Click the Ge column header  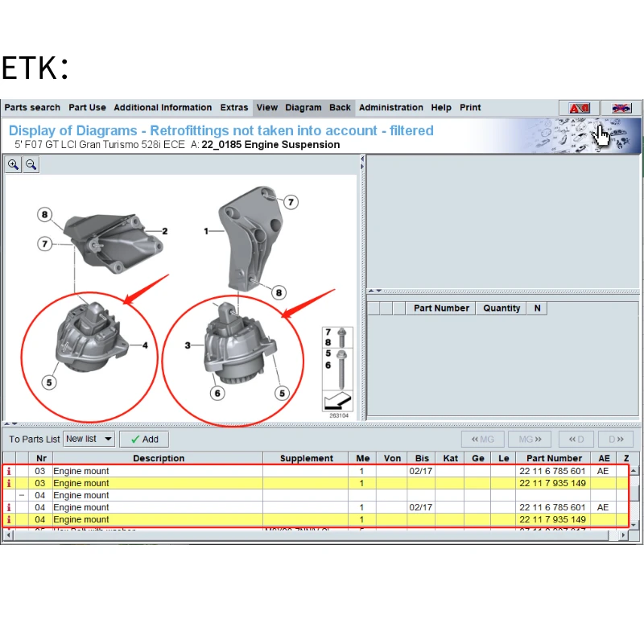(477, 458)
